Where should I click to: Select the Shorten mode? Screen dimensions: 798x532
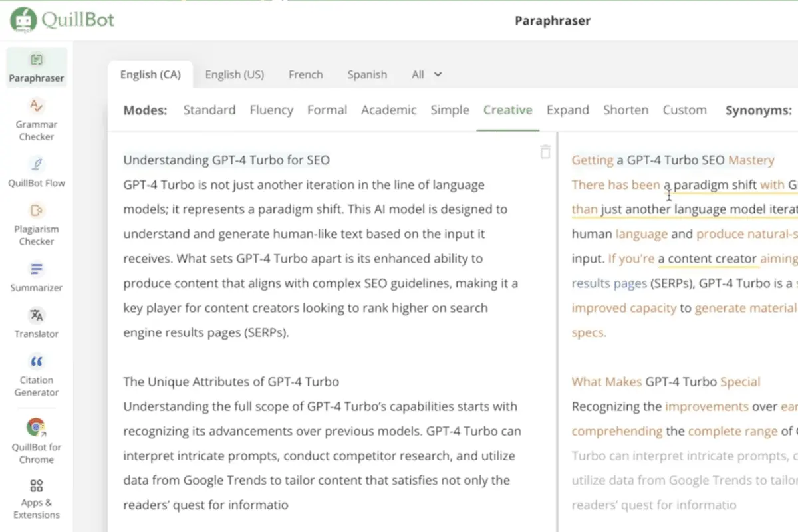626,110
